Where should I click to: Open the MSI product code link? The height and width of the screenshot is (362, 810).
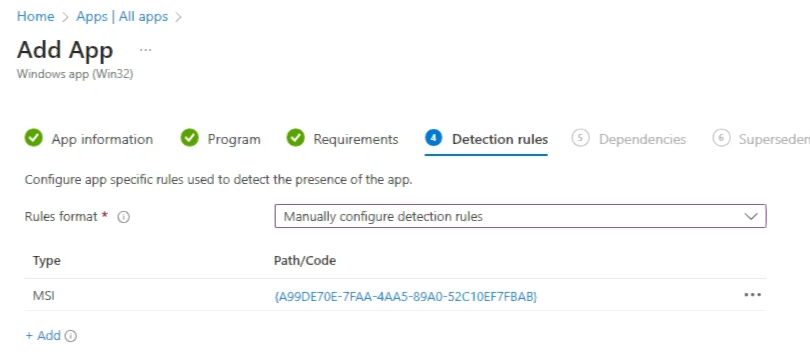coord(406,296)
